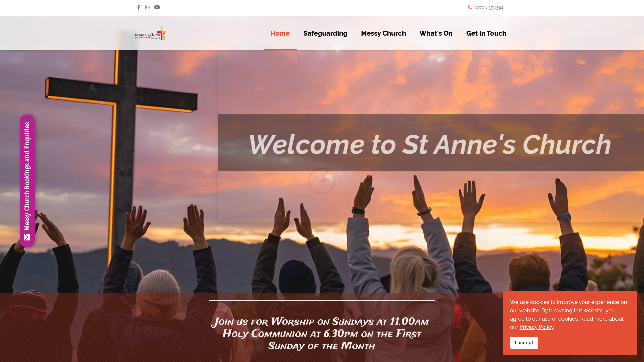
Task: Open the Get in Touch page
Action: tap(486, 33)
